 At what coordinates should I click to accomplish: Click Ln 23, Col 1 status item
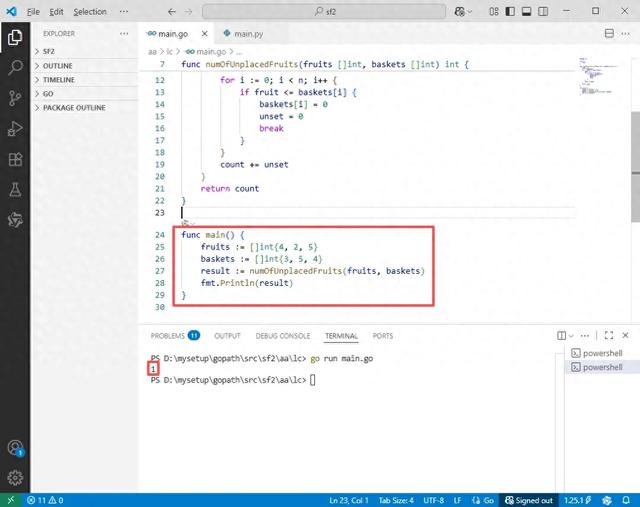click(349, 500)
